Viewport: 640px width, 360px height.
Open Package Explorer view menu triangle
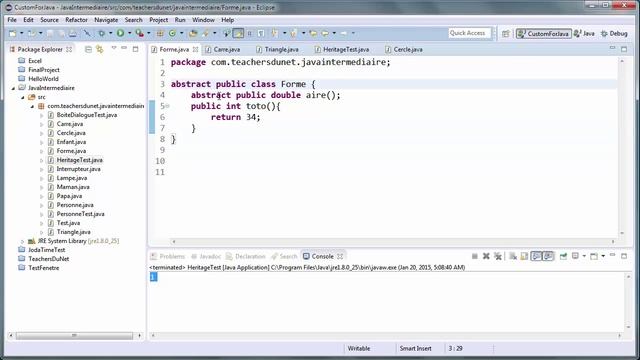click(x=114, y=49)
